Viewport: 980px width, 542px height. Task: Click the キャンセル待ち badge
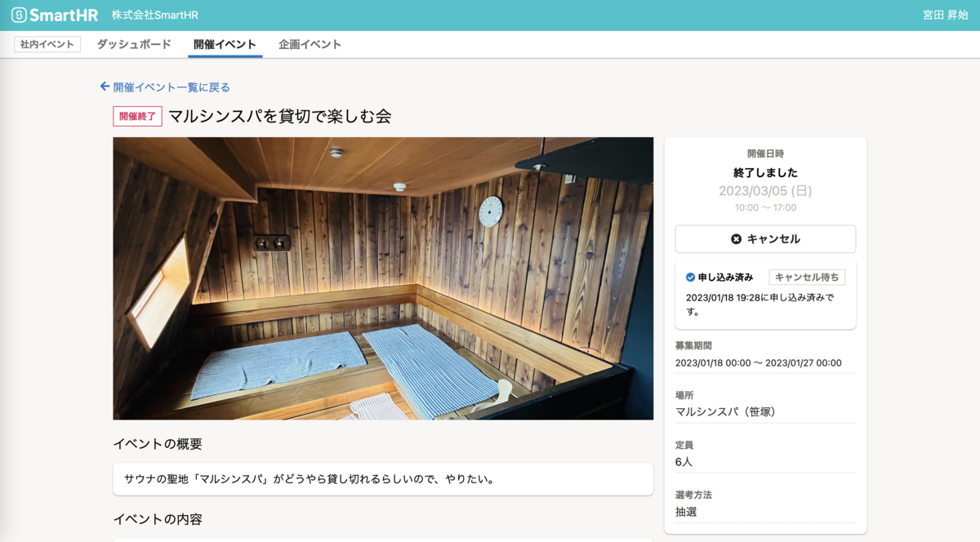(807, 278)
